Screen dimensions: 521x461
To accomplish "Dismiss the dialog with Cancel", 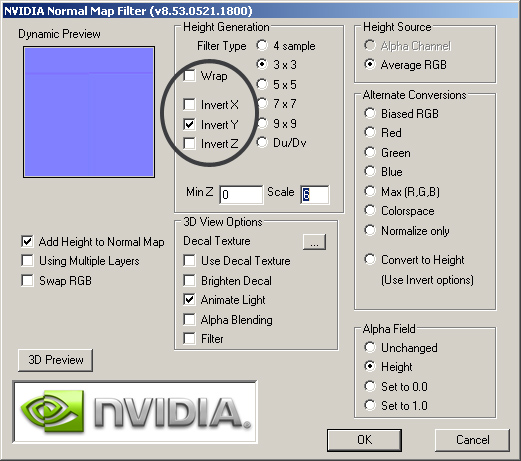I will coord(472,440).
